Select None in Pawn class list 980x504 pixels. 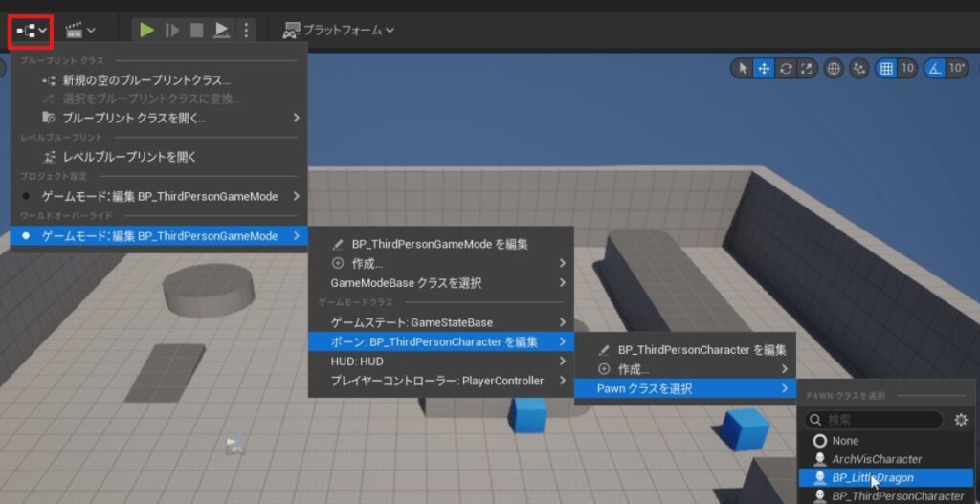pyautogui.click(x=885, y=441)
